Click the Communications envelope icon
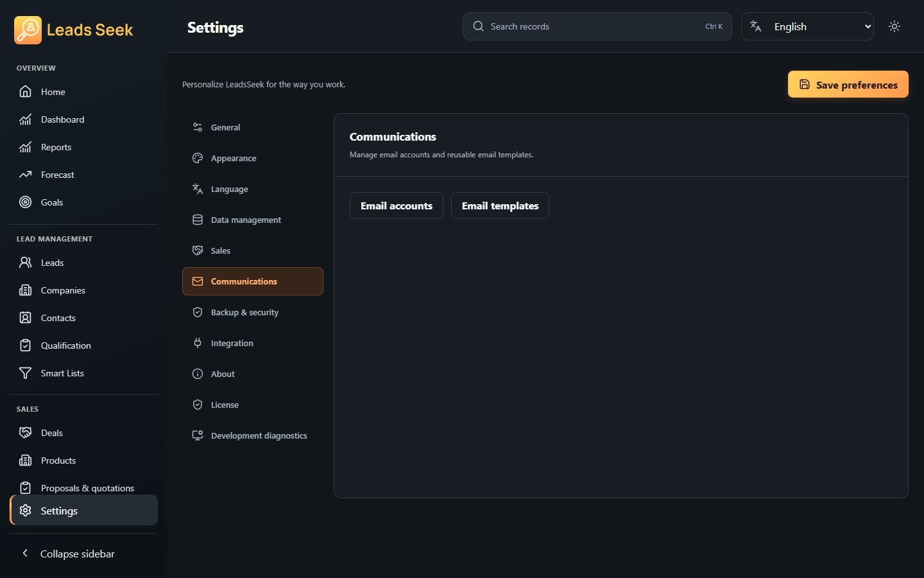The width and height of the screenshot is (924, 578). [x=198, y=281]
